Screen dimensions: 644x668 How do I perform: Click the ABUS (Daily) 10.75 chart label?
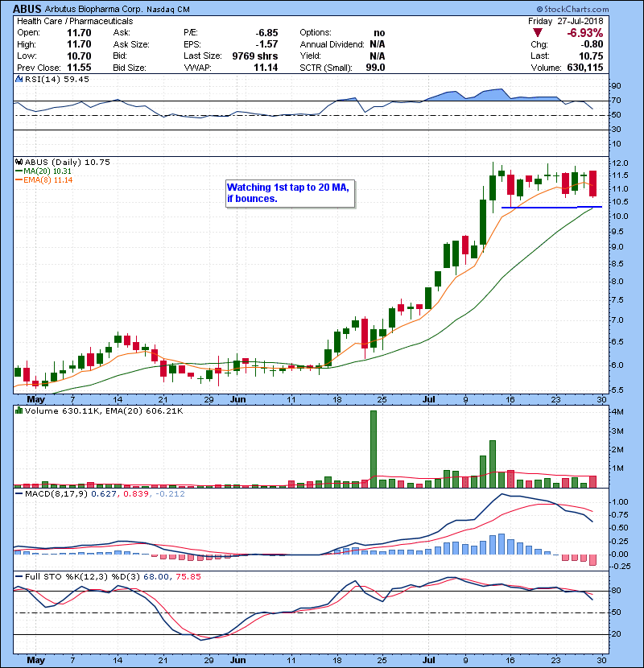coord(68,162)
